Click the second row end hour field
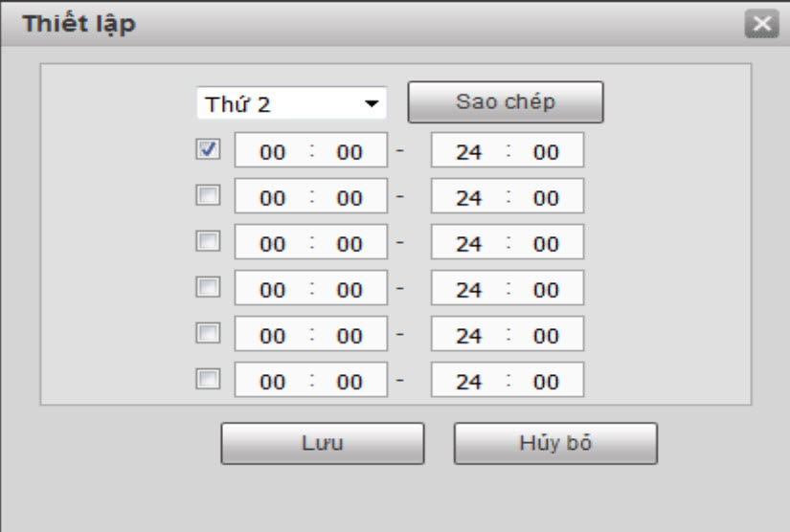Viewport: 790px width, 532px height. click(468, 198)
